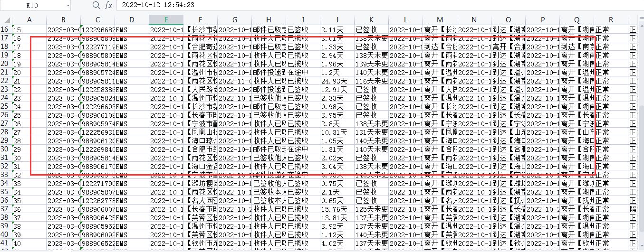Select column header M

pyautogui.click(x=440, y=19)
